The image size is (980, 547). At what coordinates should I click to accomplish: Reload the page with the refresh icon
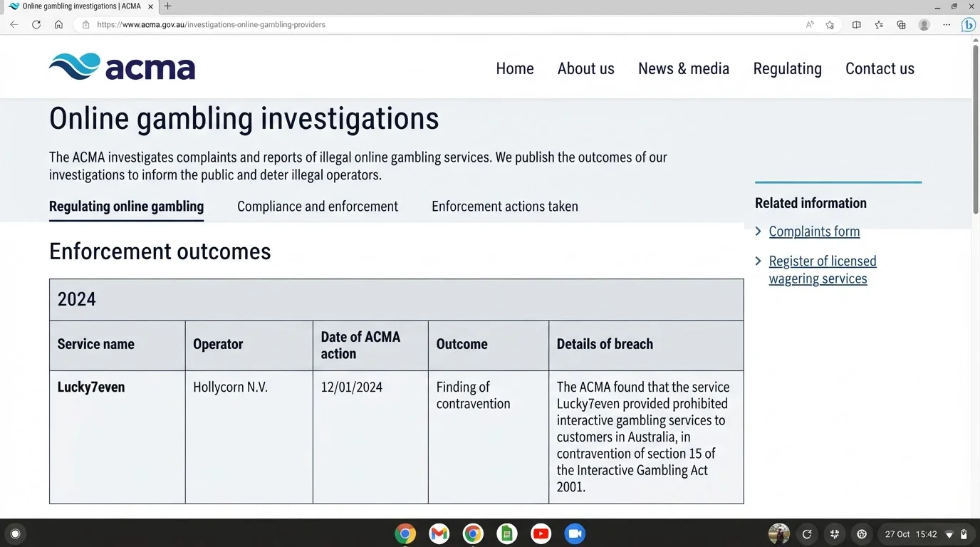point(36,24)
